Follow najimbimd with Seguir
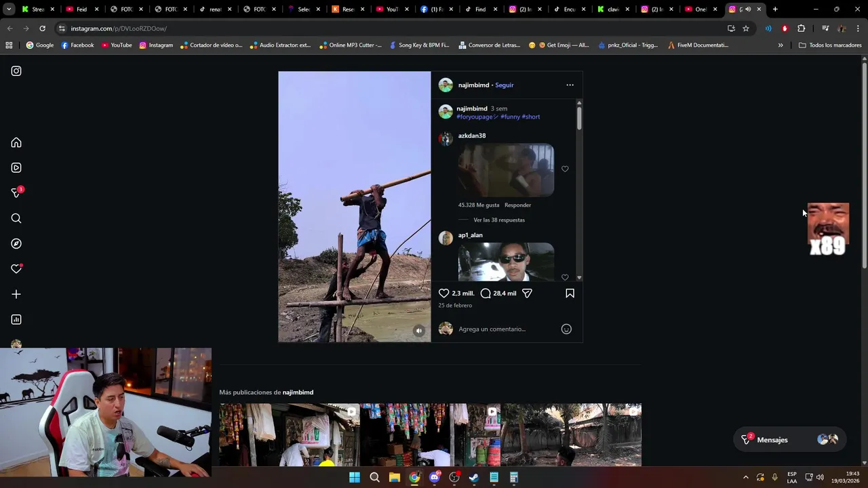 [x=505, y=85]
